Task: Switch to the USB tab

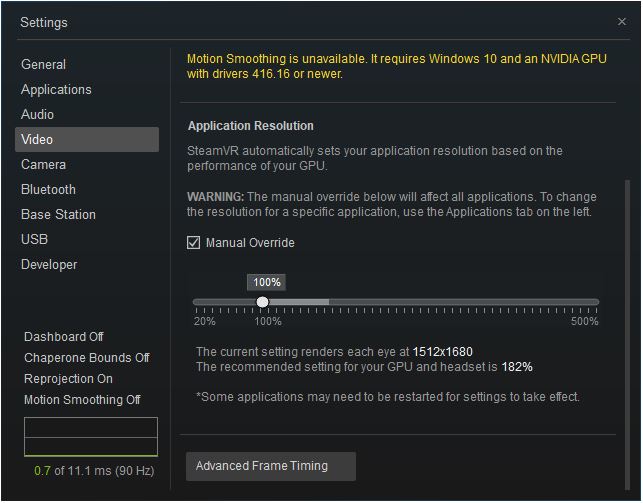Action: click(34, 239)
